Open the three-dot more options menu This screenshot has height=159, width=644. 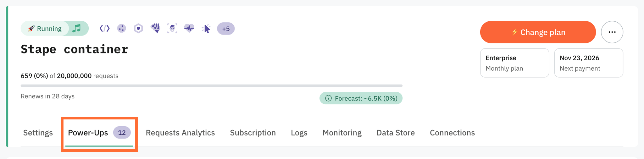(x=612, y=32)
